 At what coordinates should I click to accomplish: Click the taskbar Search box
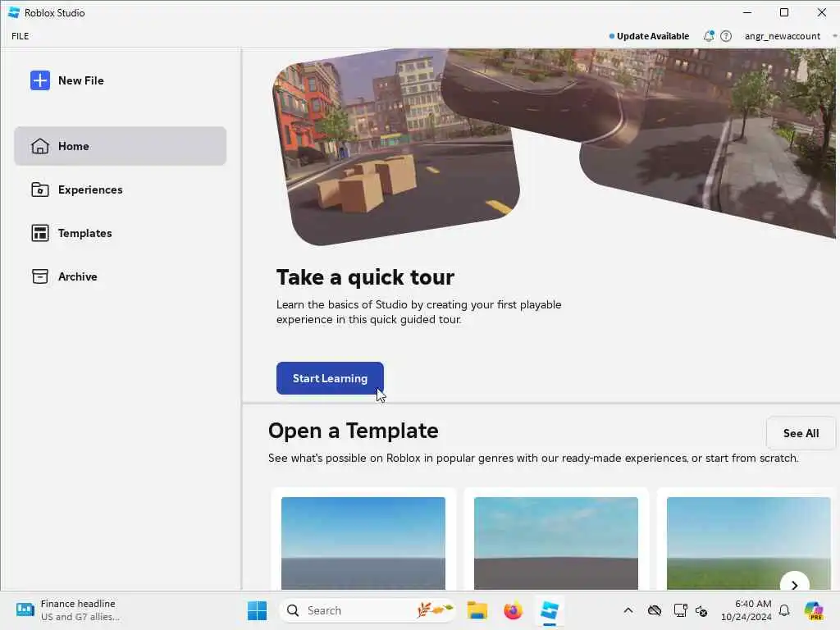[367, 610]
